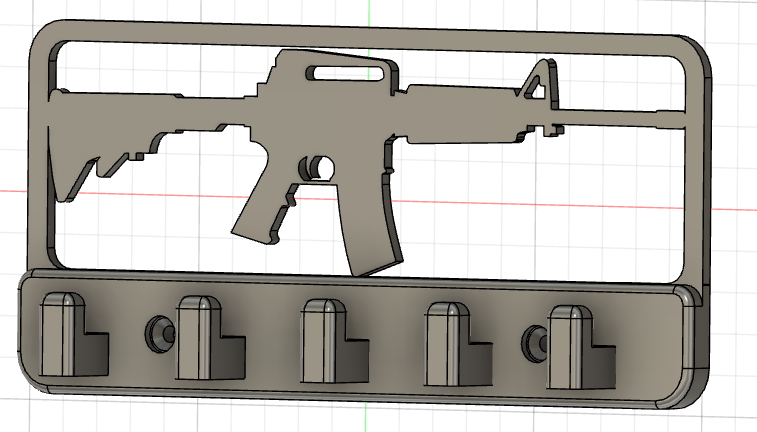Screen dimensions: 757x432
Task: Select the round trigger guard hole
Action: pyautogui.click(x=322, y=167)
